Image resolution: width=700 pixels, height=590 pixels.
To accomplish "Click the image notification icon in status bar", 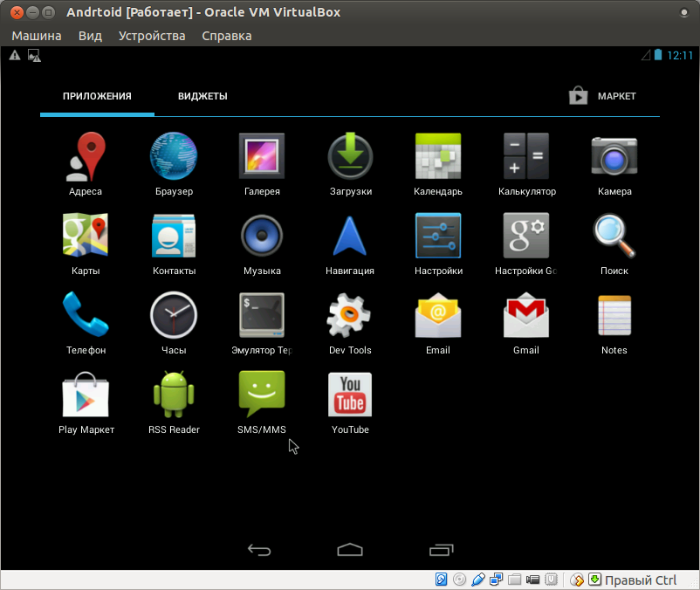I will [34, 56].
